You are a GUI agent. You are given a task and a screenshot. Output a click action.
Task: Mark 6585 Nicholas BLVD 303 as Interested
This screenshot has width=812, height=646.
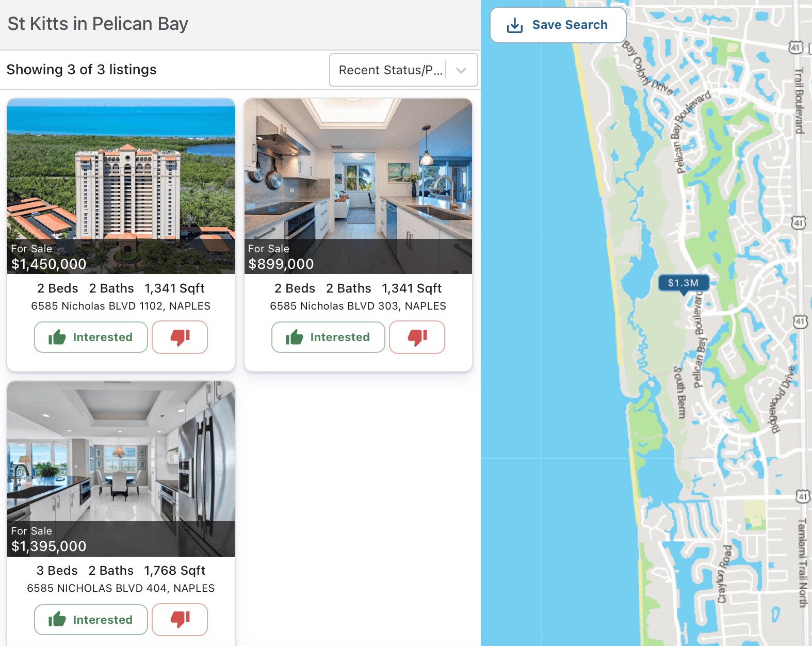pos(328,337)
